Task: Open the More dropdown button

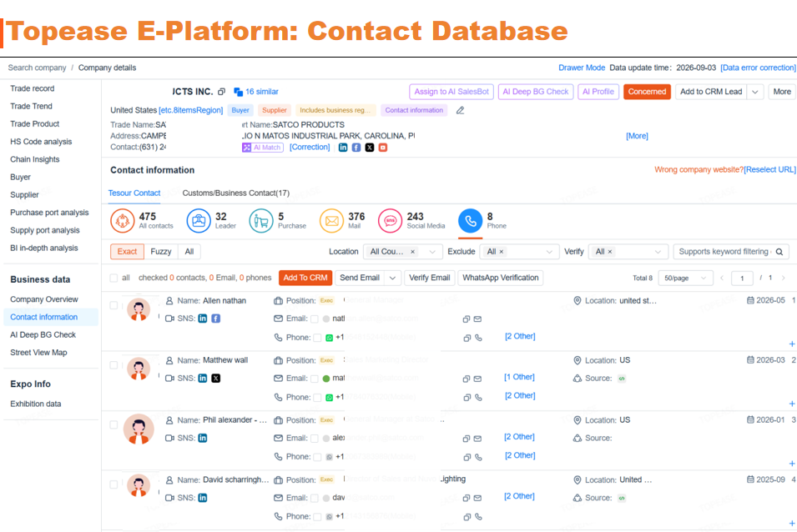Action: 782,92
